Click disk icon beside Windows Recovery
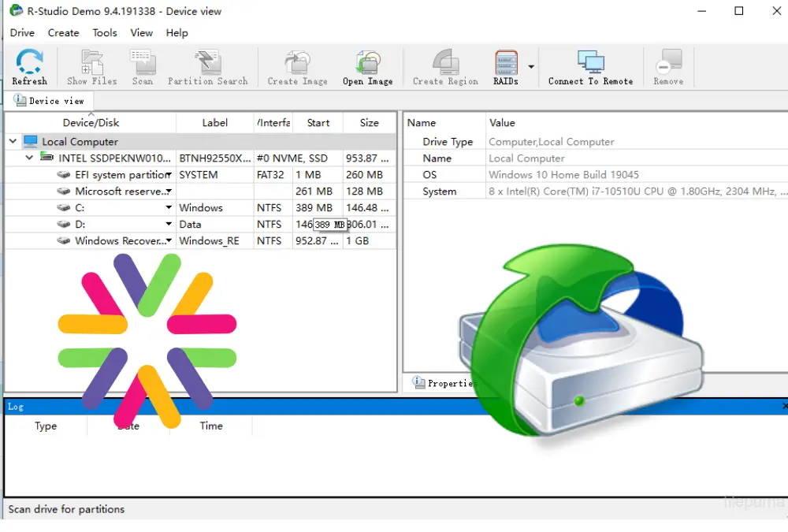788x532 pixels. [x=63, y=241]
